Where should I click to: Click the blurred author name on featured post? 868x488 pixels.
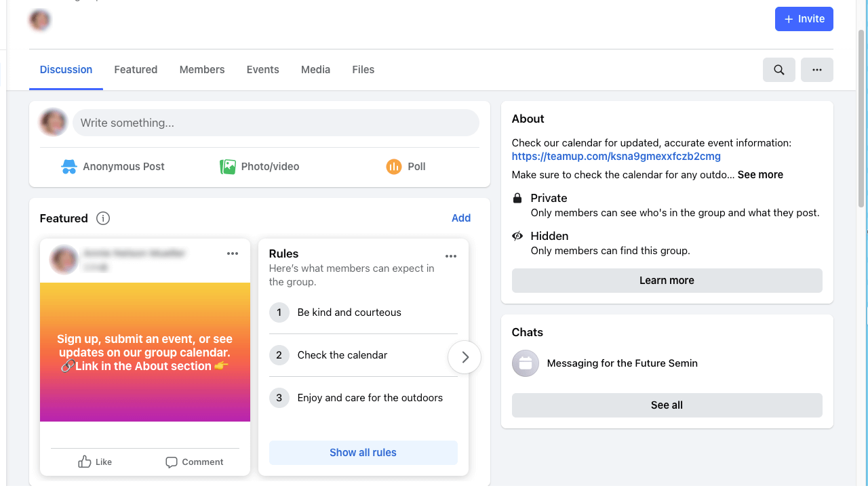pos(134,253)
